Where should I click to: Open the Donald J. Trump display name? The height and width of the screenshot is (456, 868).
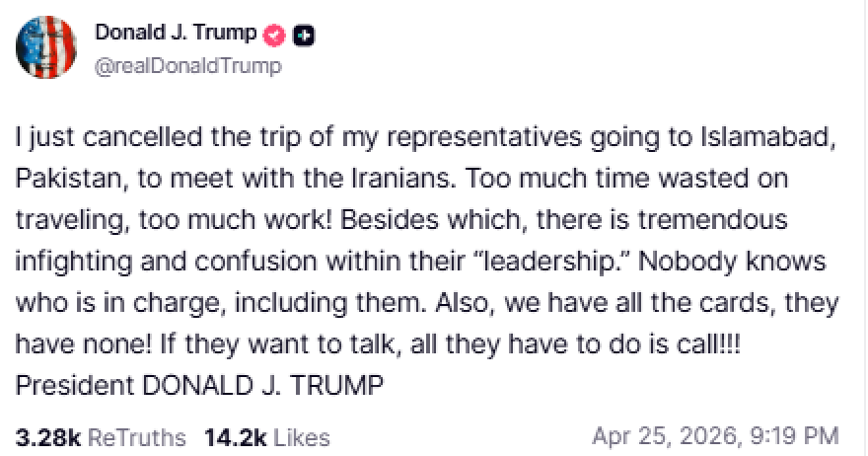click(176, 34)
